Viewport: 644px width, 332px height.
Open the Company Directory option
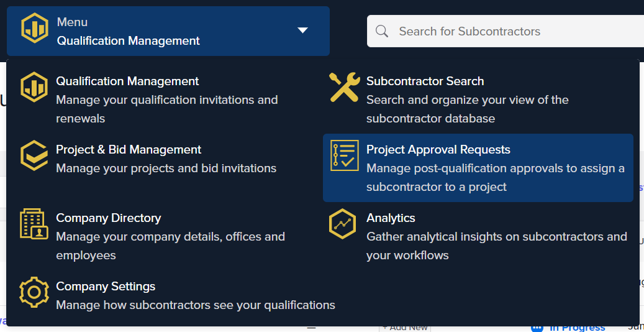tap(108, 218)
